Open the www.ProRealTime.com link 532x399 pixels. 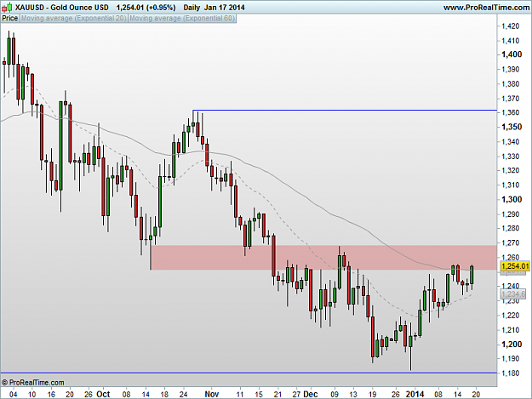(487, 7)
